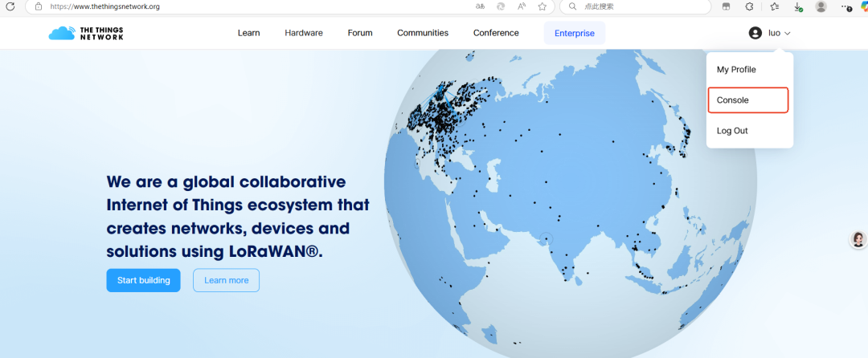Click The Things Network cloud logo

[86, 33]
